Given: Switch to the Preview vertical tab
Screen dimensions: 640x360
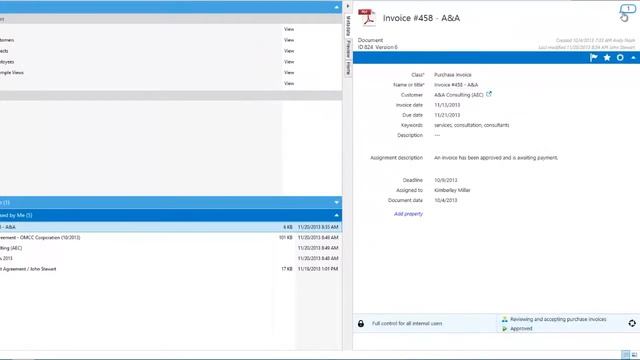Looking at the screenshot, I should [348, 49].
